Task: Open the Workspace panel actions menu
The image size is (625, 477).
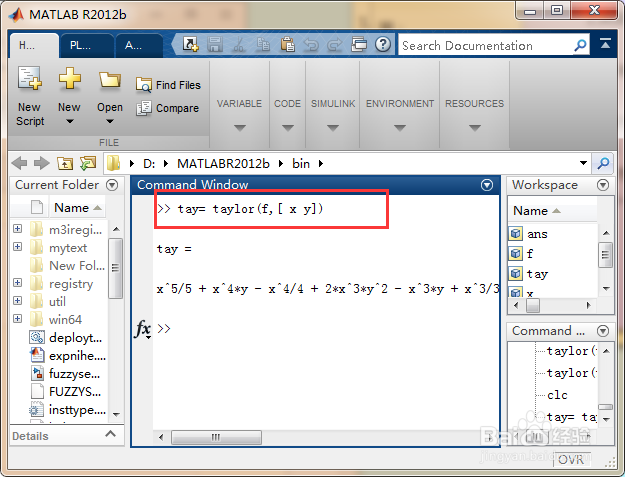Action: [x=603, y=185]
